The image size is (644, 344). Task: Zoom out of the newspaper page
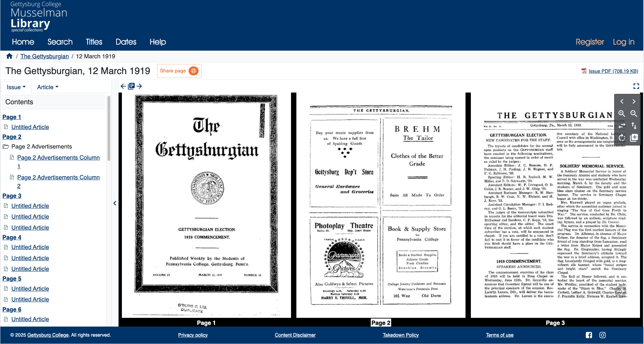633,114
